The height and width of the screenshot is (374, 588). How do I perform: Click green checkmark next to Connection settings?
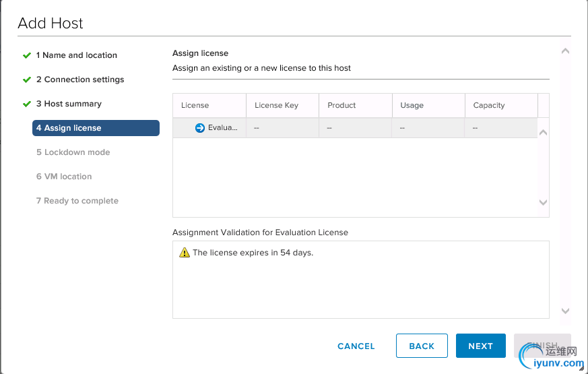(27, 80)
